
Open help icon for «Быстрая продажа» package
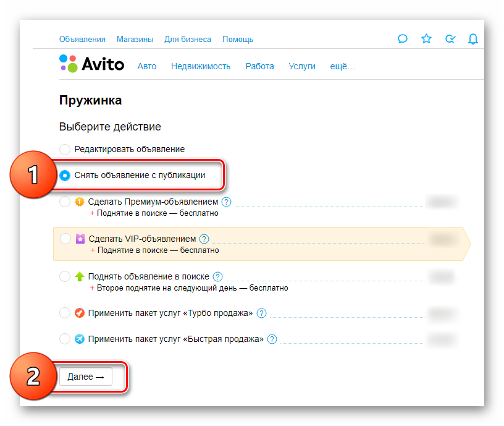(x=272, y=339)
